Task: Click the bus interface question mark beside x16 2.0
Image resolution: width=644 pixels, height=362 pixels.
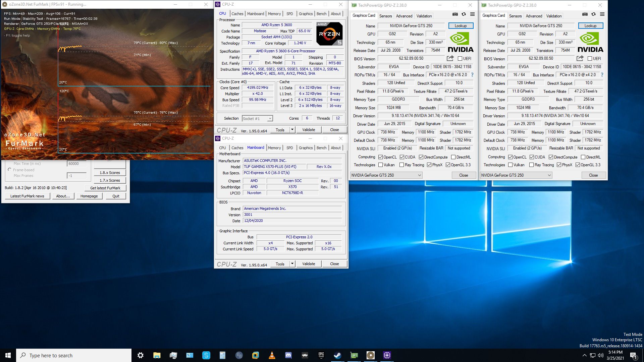Action: 472,75
